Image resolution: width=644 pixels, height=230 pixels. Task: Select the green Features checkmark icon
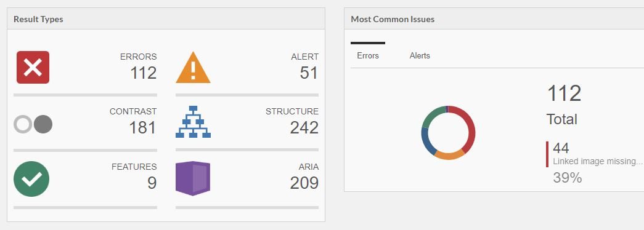coord(31,179)
